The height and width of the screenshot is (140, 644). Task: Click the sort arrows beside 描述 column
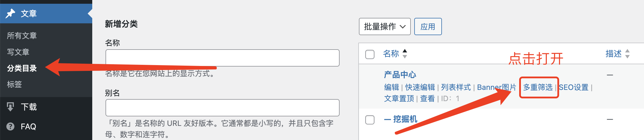(x=627, y=54)
